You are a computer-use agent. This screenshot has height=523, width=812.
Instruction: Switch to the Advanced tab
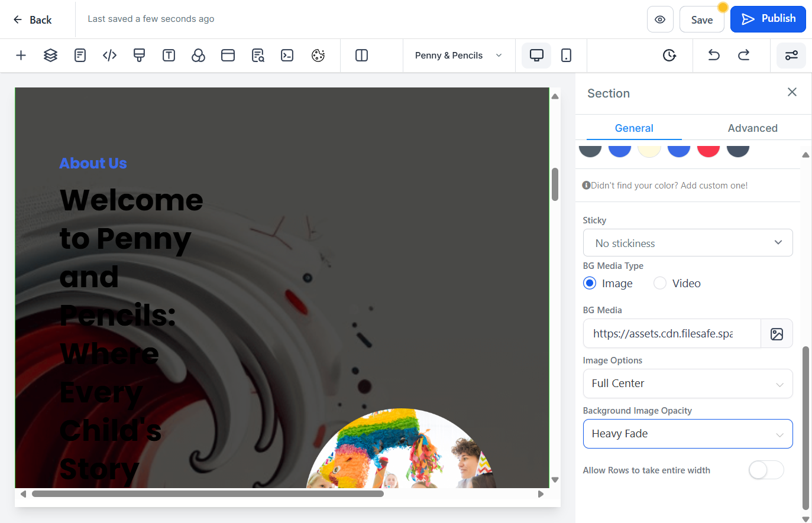753,128
